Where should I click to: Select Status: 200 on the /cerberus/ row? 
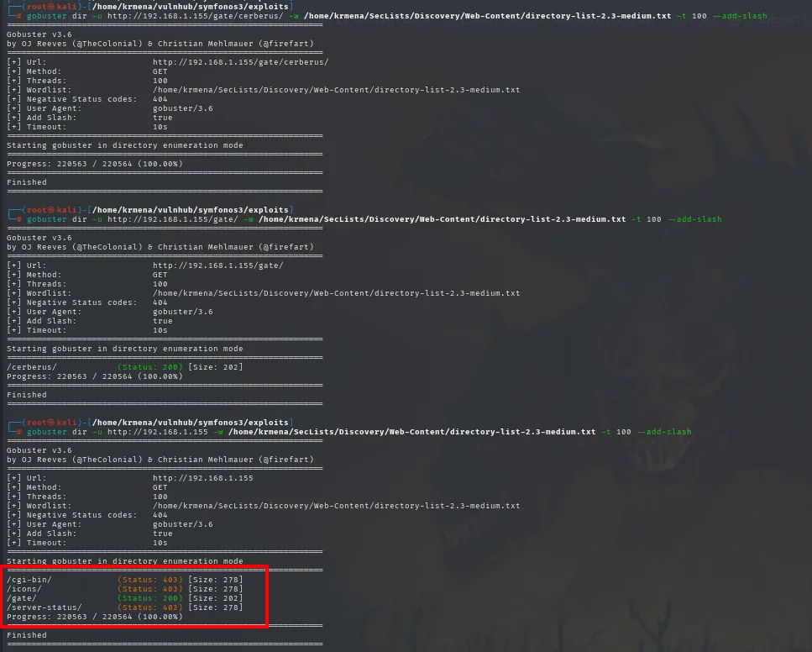tap(150, 367)
